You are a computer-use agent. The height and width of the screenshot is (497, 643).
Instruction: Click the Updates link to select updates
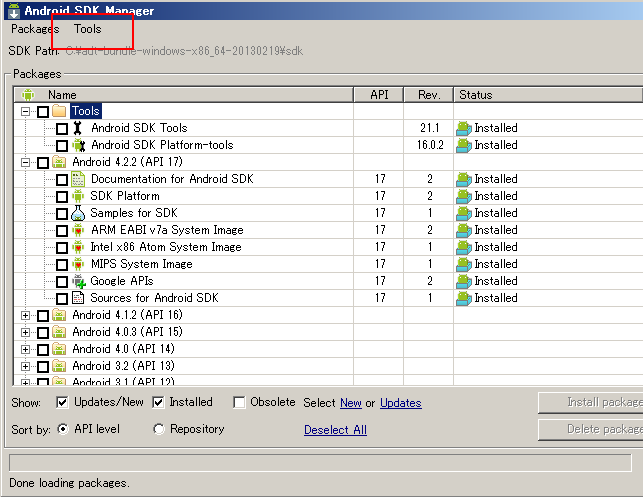point(401,403)
